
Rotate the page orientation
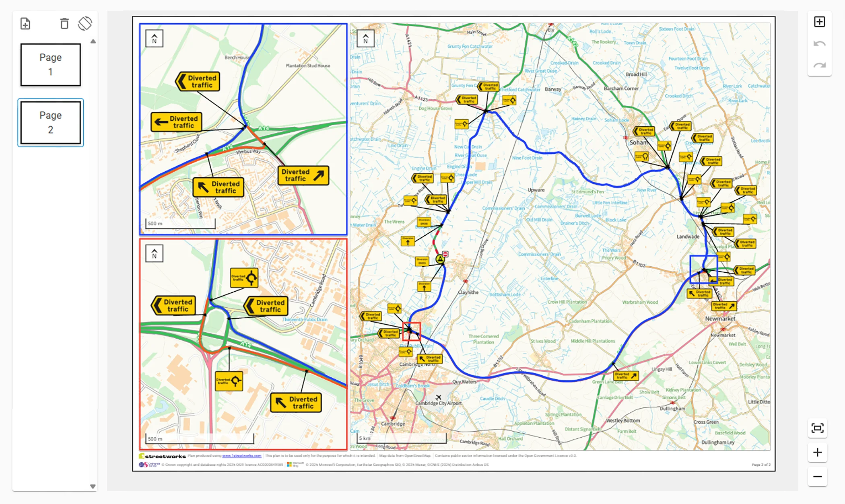(86, 24)
